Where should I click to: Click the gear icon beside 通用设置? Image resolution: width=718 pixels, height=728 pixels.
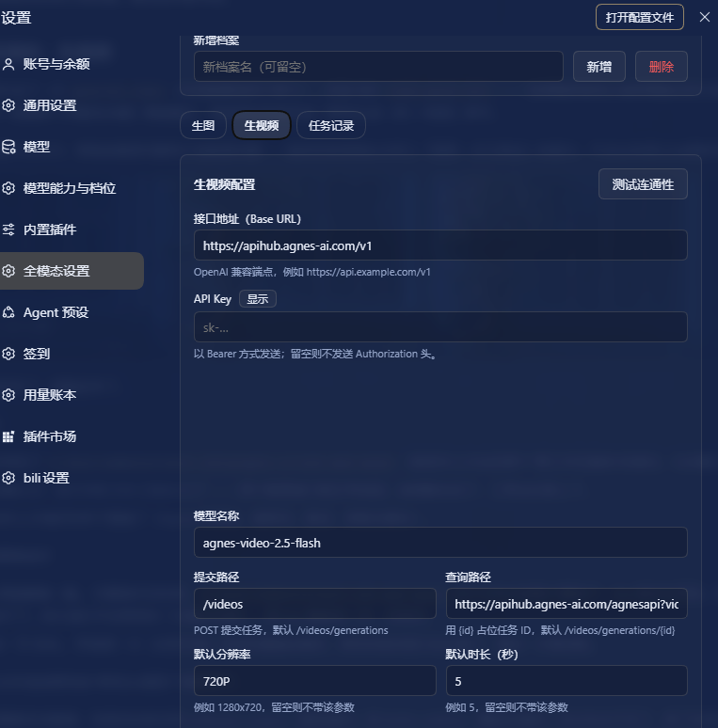coord(8,105)
